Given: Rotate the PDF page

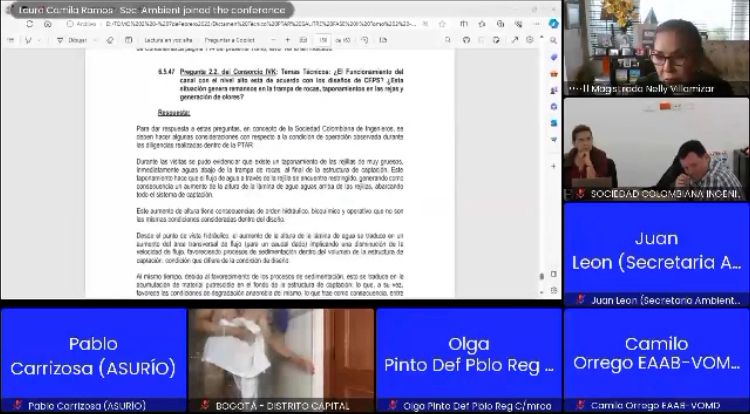Looking at the screenshot, I should click(365, 41).
